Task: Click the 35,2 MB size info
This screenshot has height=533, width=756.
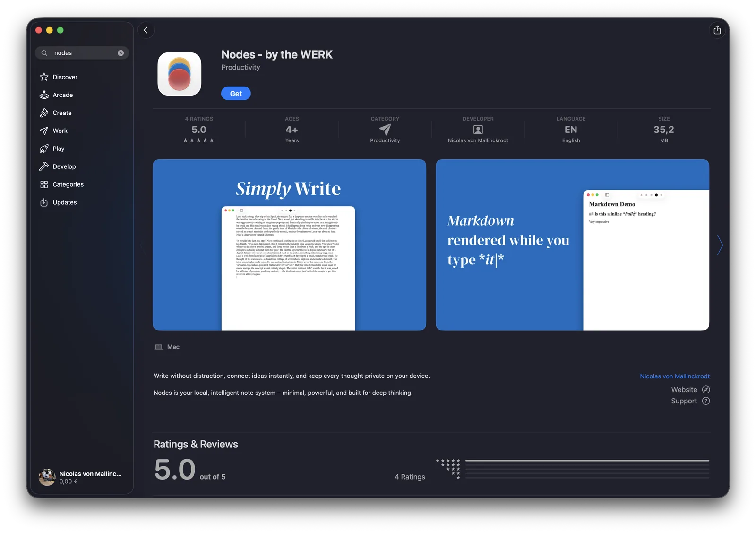Action: pos(664,130)
